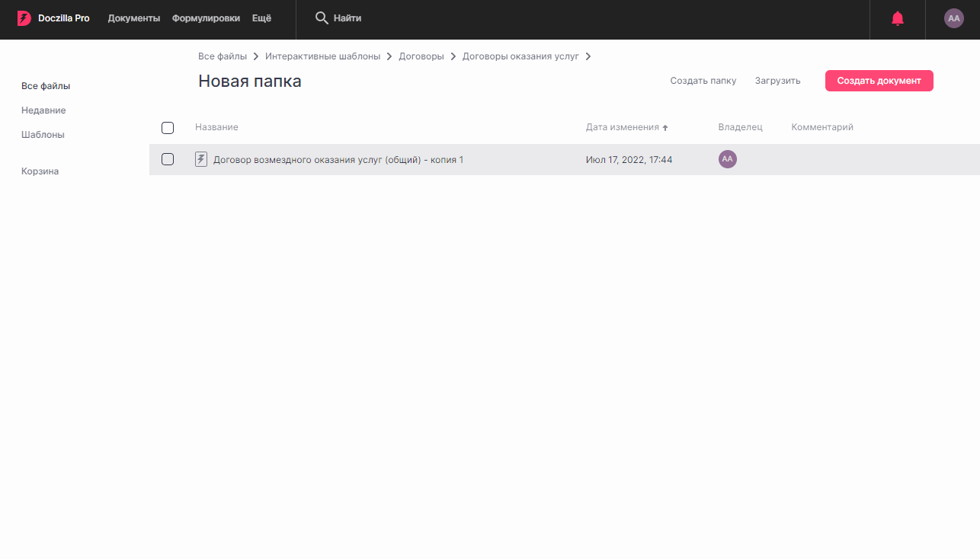This screenshot has width=980, height=559.
Task: Go to Все файлы breadcrumb link
Action: click(223, 56)
